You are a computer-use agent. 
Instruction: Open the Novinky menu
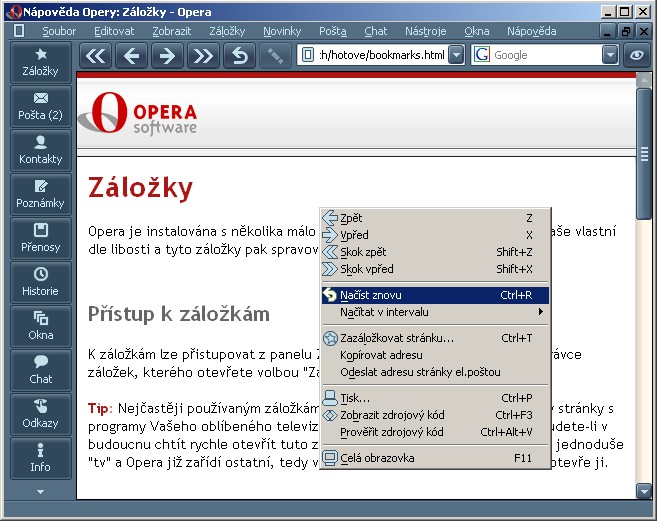click(x=282, y=31)
